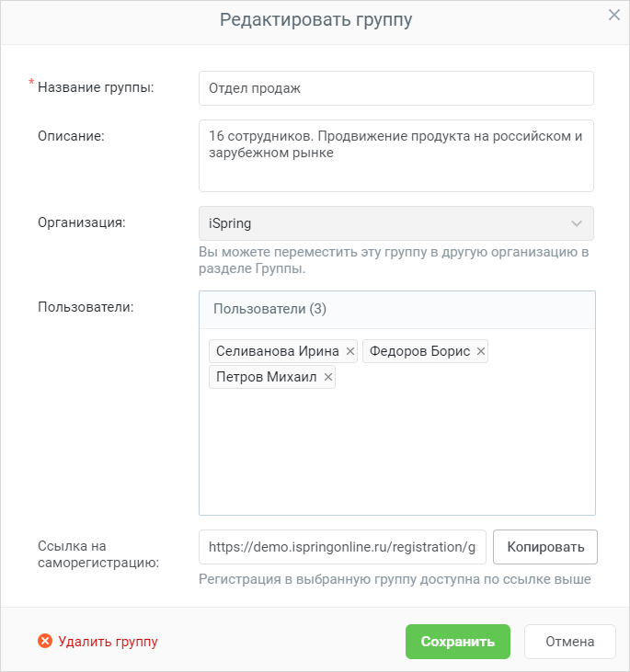Image resolution: width=630 pixels, height=672 pixels.
Task: Click the Удалить группу link
Action: [x=109, y=642]
